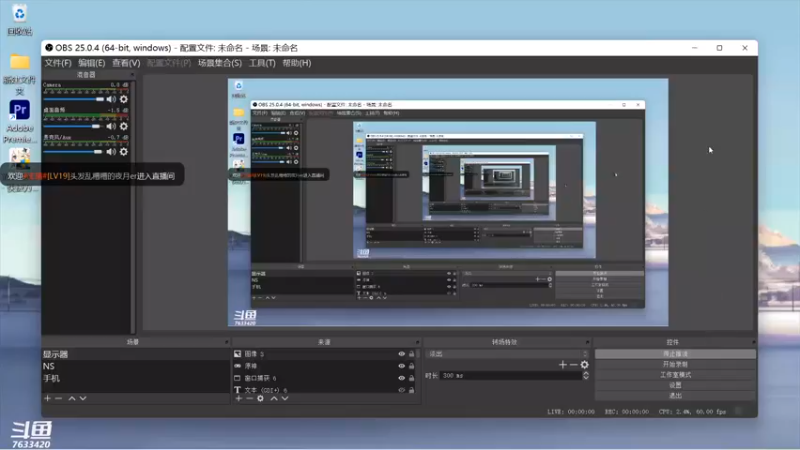Undock the 混音器 panel via header icon
Image resolution: width=800 pixels, height=450 pixels.
pos(132,74)
